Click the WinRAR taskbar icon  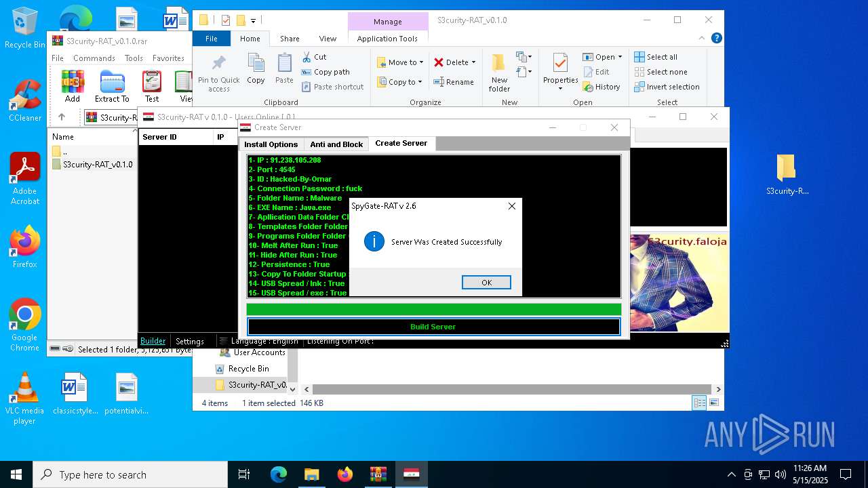coord(378,474)
